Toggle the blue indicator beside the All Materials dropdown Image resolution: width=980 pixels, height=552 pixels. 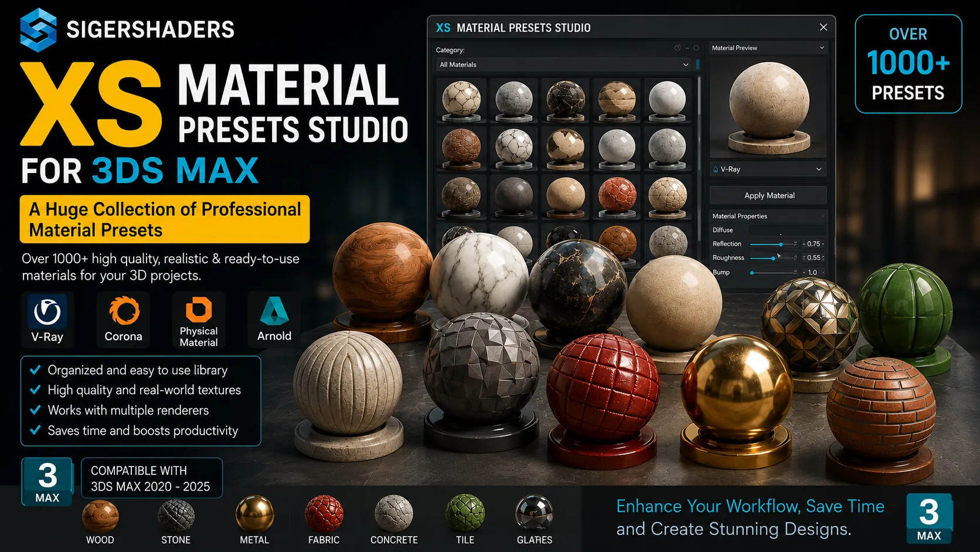[x=697, y=65]
